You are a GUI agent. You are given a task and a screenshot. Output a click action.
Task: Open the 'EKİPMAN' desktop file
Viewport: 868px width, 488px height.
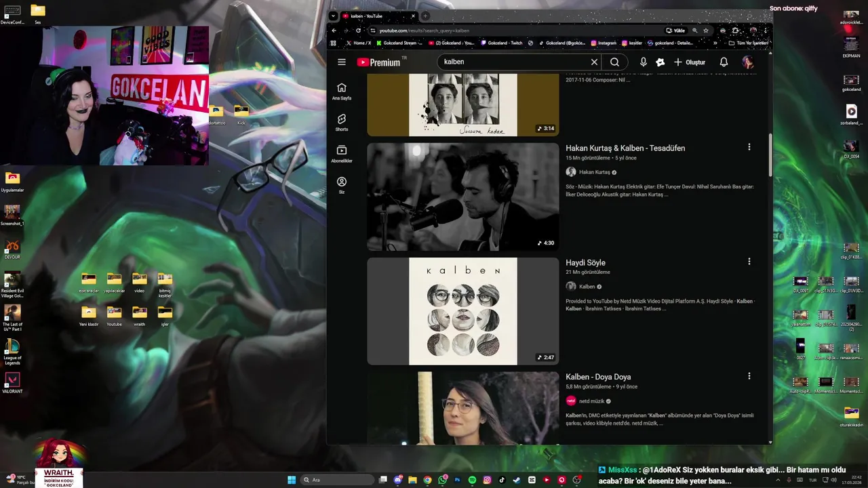tap(851, 47)
